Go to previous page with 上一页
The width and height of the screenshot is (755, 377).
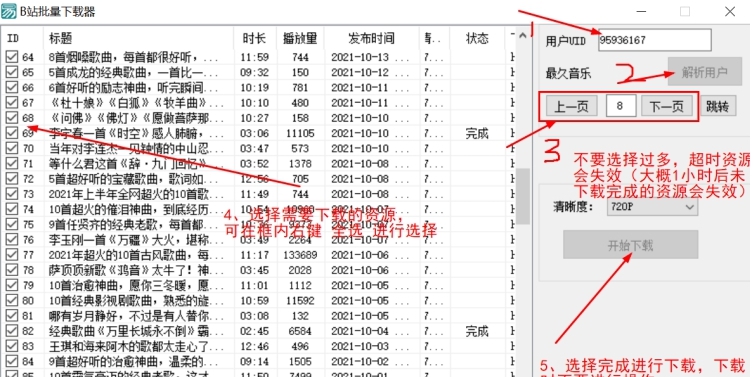572,106
